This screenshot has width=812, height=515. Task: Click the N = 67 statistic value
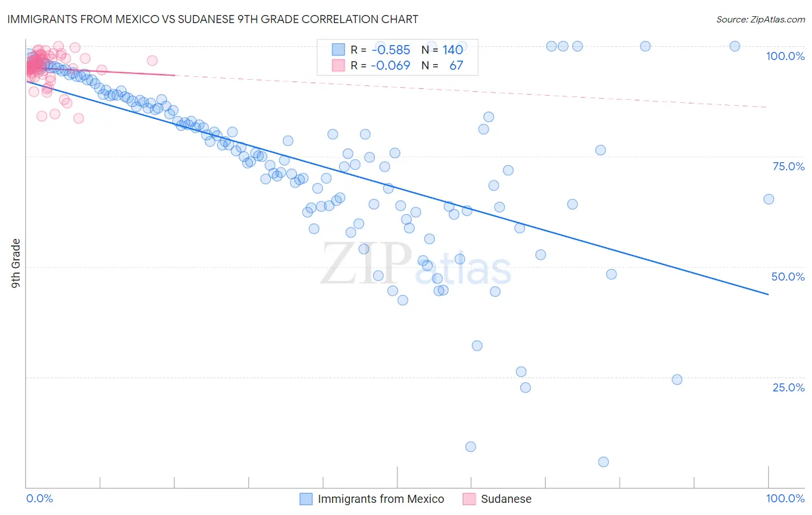coord(442,65)
